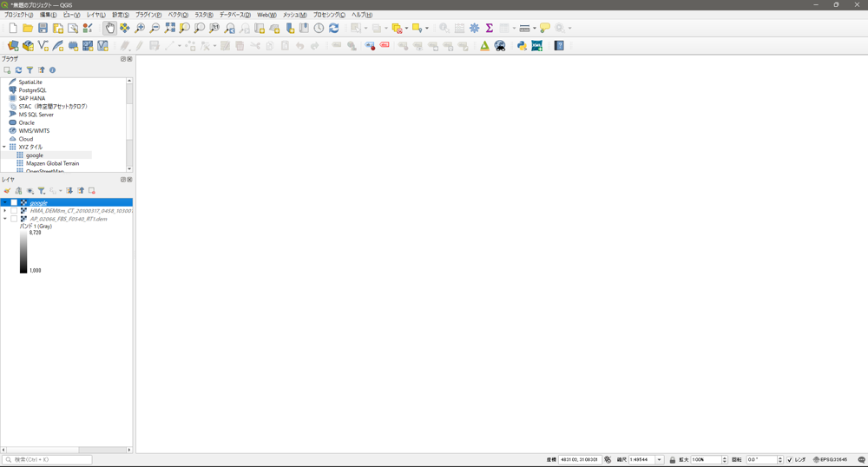868x467 pixels.
Task: Toggle the レンダ (render) checkbox
Action: pyautogui.click(x=789, y=460)
